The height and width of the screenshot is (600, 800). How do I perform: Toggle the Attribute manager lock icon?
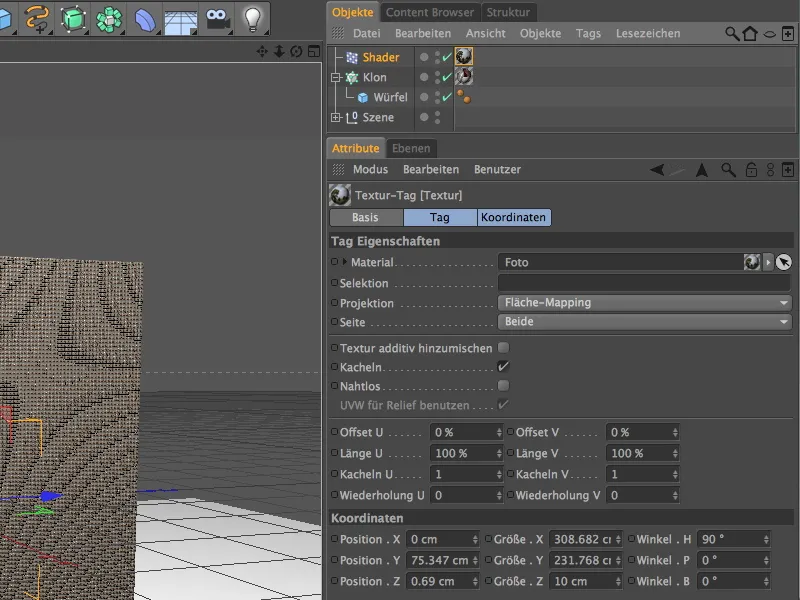[751, 169]
